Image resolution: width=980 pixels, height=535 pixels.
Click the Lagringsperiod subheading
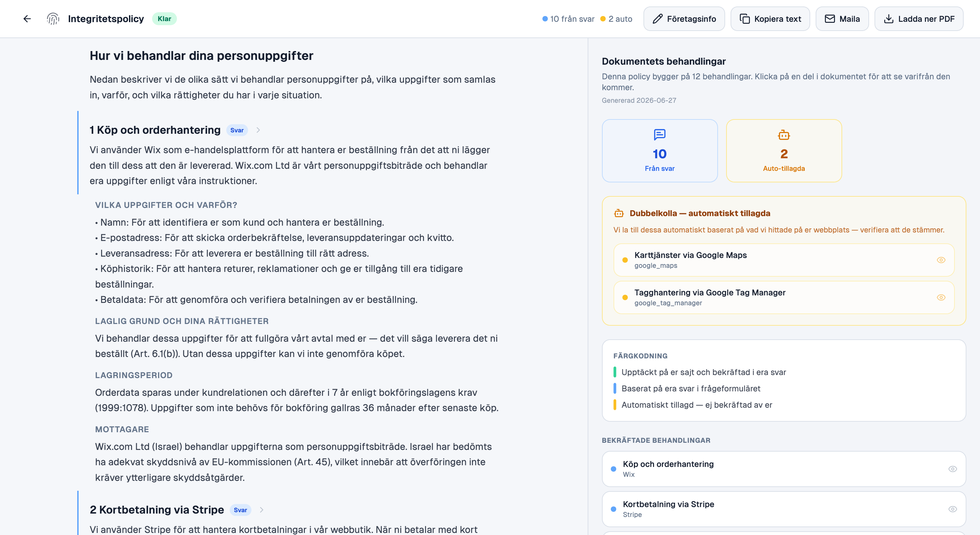click(134, 375)
